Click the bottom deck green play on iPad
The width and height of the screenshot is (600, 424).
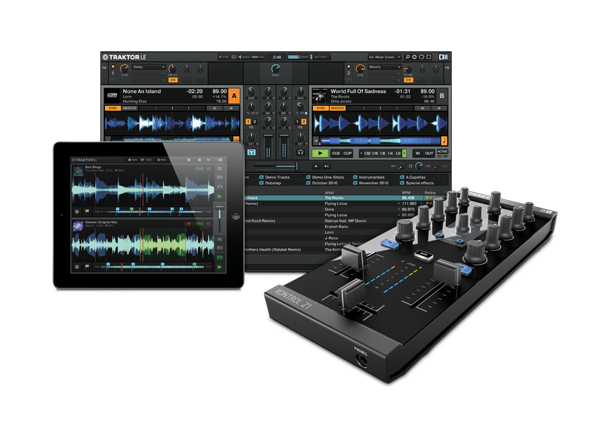(220, 267)
